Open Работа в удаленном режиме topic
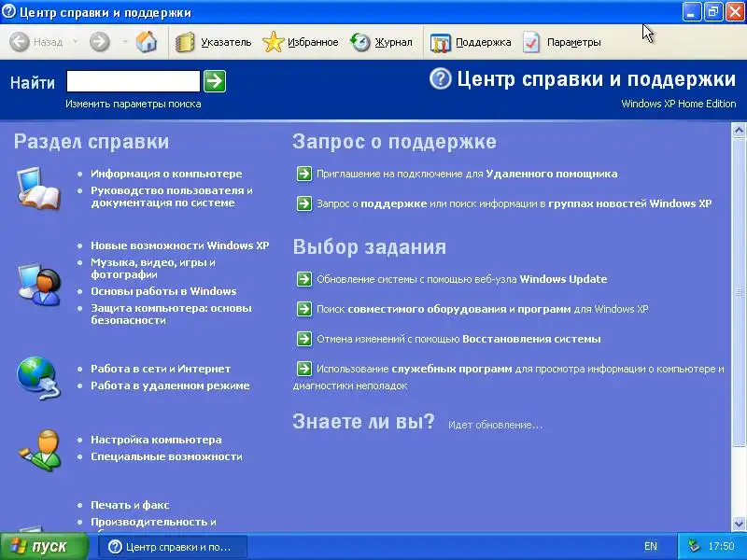This screenshot has height=560, width=747. pyautogui.click(x=170, y=385)
